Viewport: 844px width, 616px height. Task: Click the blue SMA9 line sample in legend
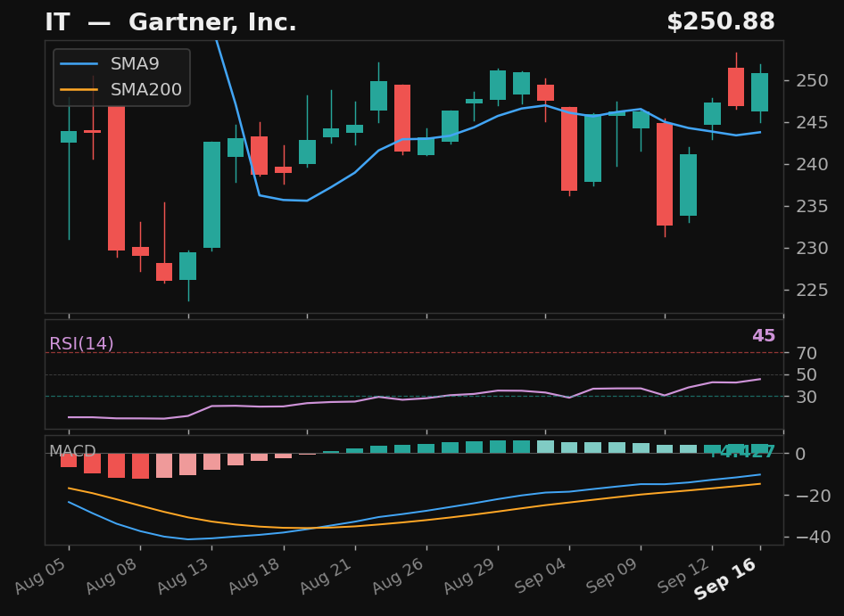click(x=79, y=64)
